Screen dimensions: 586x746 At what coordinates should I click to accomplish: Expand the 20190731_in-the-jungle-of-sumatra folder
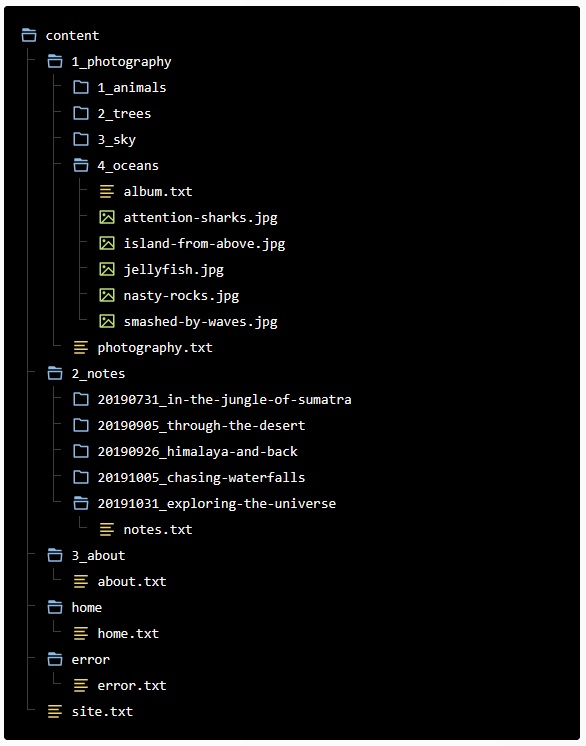pos(212,400)
